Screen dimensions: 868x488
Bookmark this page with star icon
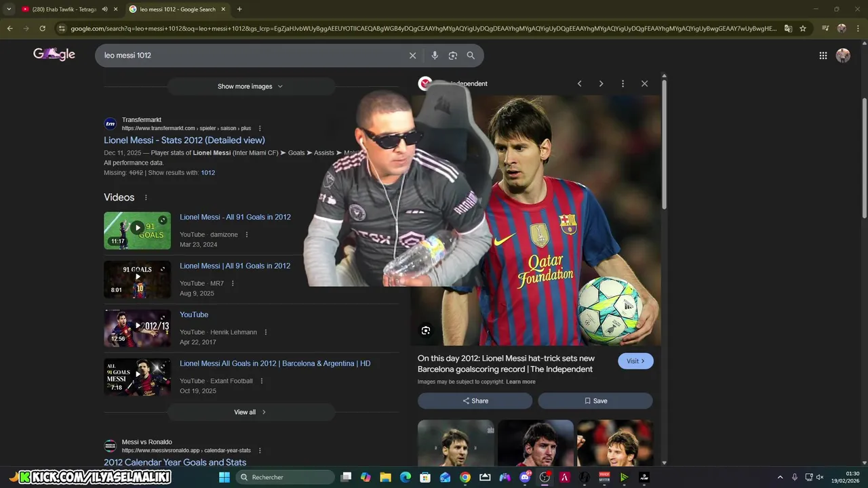(x=803, y=28)
